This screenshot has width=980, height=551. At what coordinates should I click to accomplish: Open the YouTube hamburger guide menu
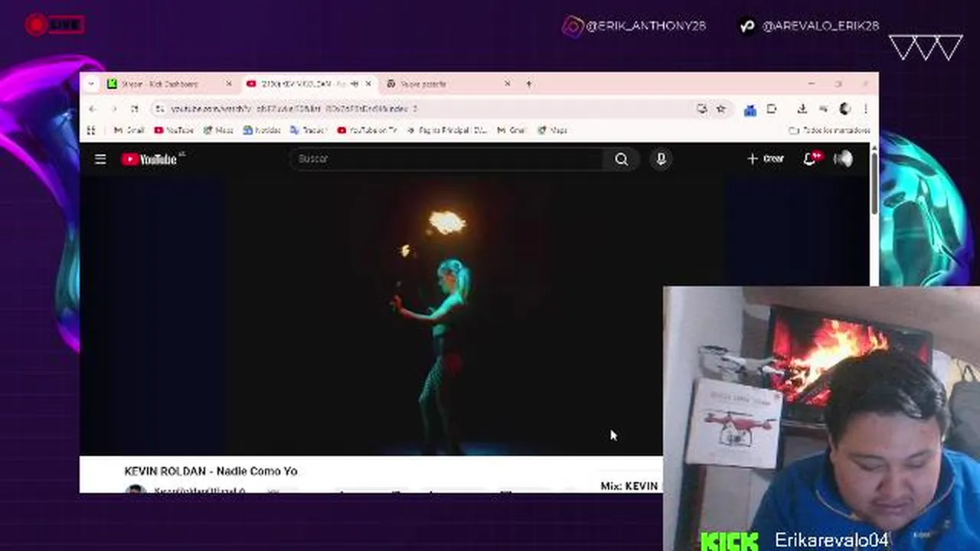(x=100, y=159)
